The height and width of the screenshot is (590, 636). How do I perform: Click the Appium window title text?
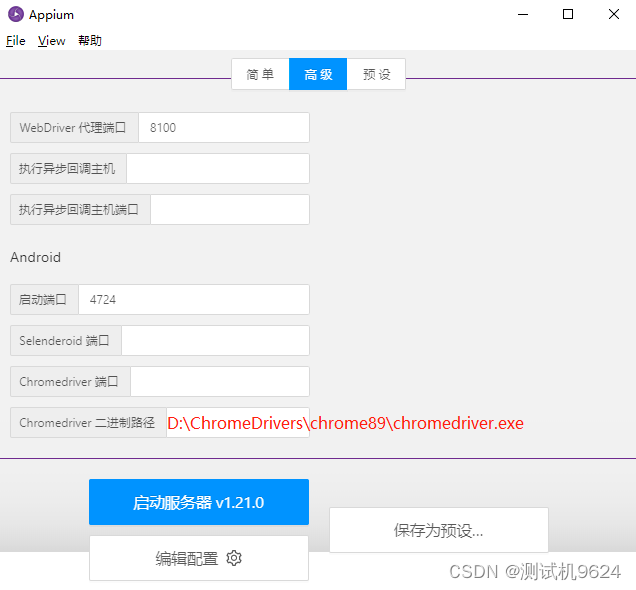click(52, 15)
